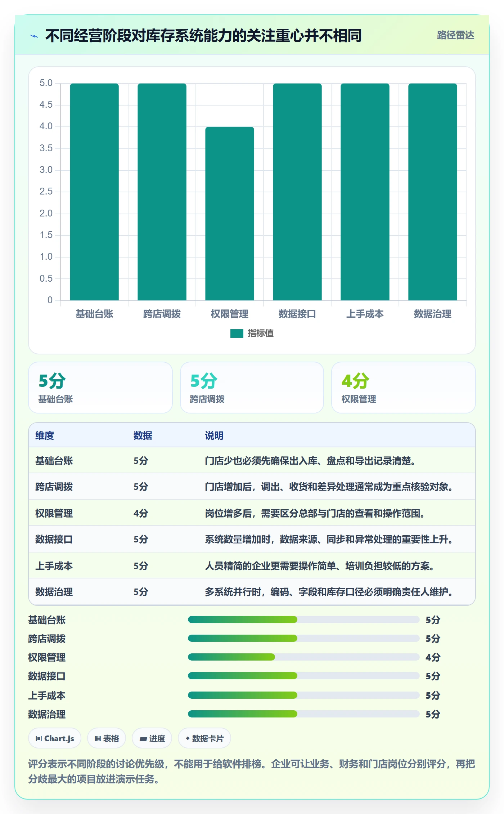Click the 维度 column header

pos(45,435)
